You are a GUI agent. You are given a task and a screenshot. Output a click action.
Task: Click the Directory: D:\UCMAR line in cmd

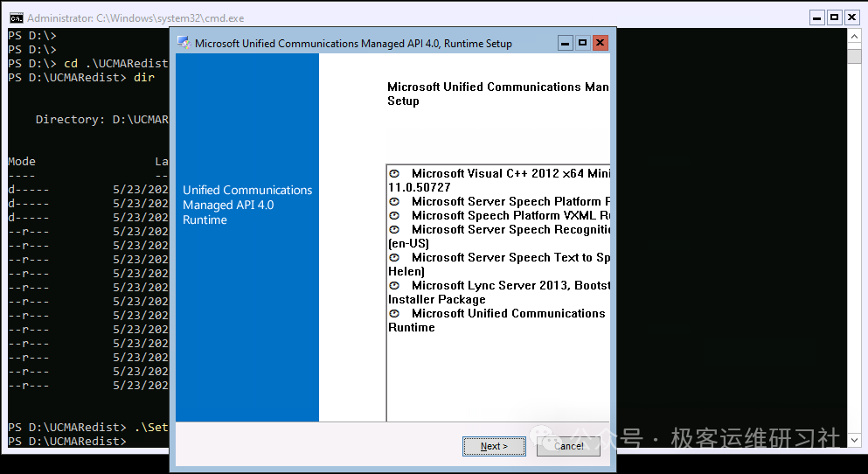102,120
